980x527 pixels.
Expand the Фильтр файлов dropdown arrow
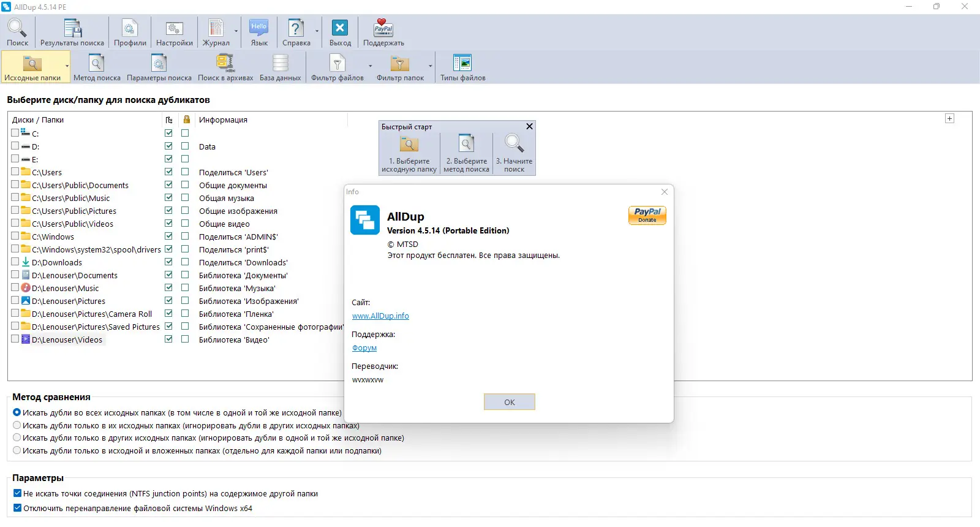tap(370, 66)
